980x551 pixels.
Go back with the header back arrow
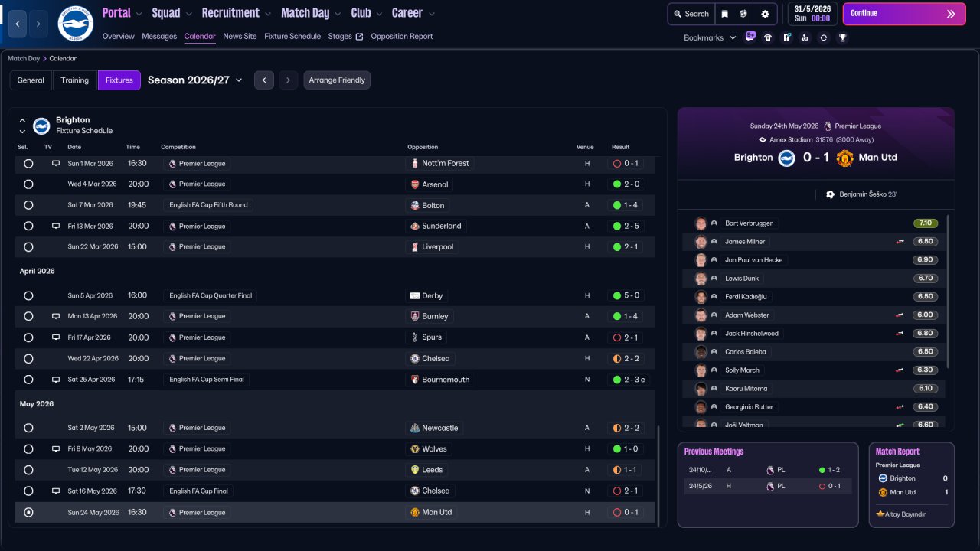click(18, 24)
